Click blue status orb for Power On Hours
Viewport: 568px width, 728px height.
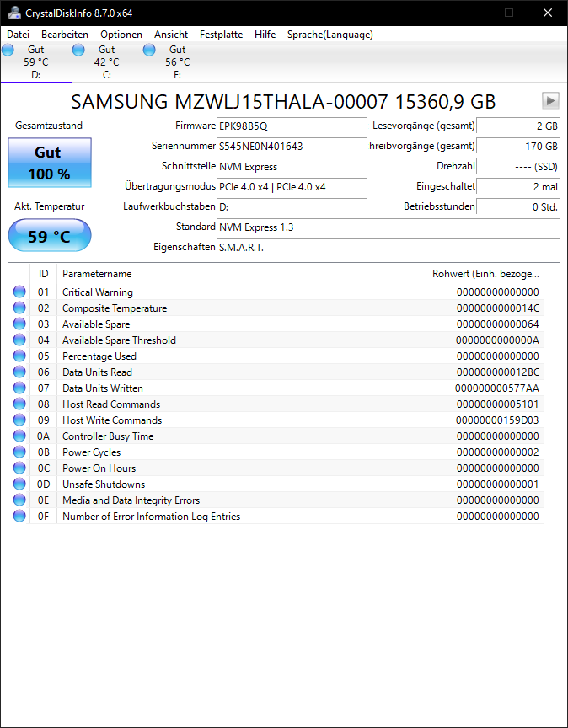tap(19, 468)
